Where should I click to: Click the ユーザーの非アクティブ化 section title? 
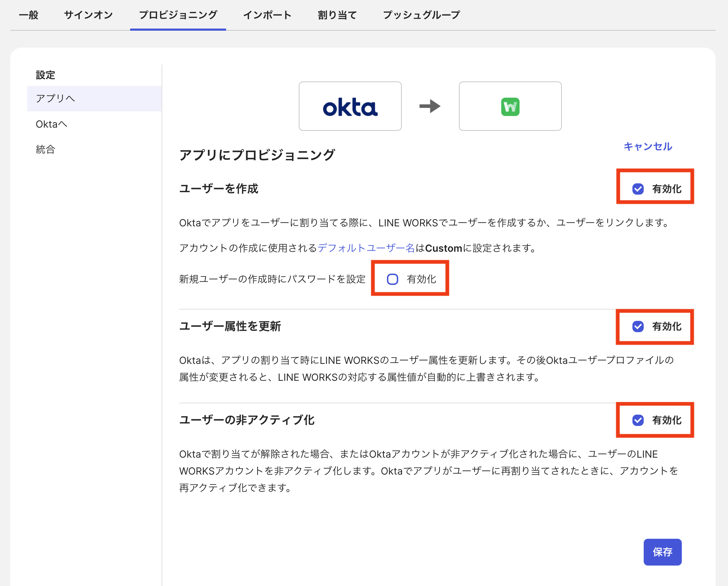(247, 420)
